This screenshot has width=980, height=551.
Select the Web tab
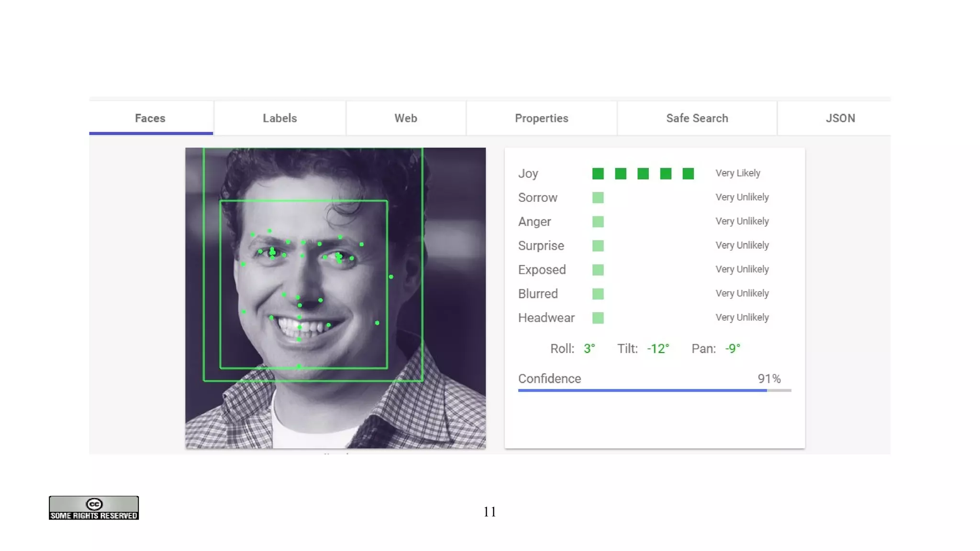[x=406, y=118]
